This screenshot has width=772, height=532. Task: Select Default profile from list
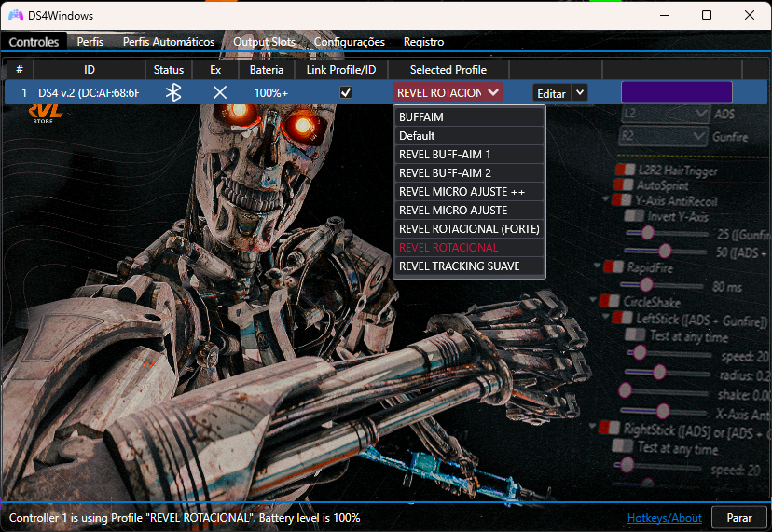click(469, 136)
